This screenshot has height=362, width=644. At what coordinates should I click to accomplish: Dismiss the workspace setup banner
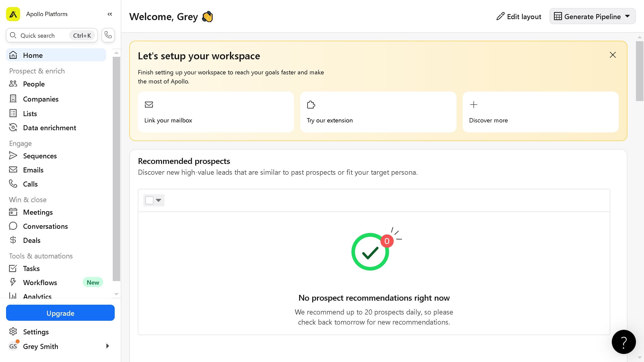click(613, 55)
